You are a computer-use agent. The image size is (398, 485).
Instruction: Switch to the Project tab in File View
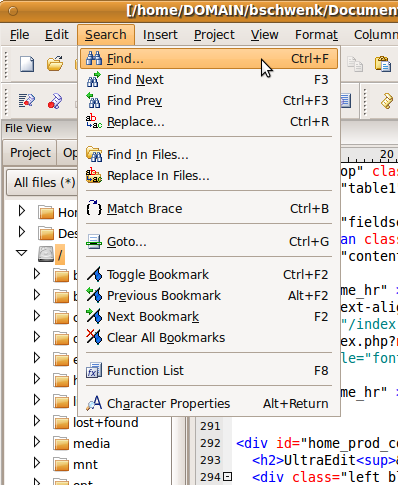coord(30,153)
